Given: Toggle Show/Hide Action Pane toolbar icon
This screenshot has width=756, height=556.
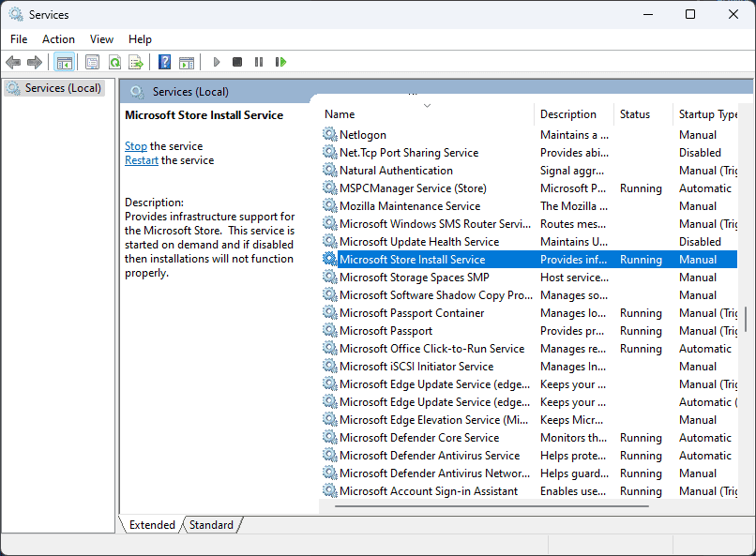Looking at the screenshot, I should (x=187, y=62).
